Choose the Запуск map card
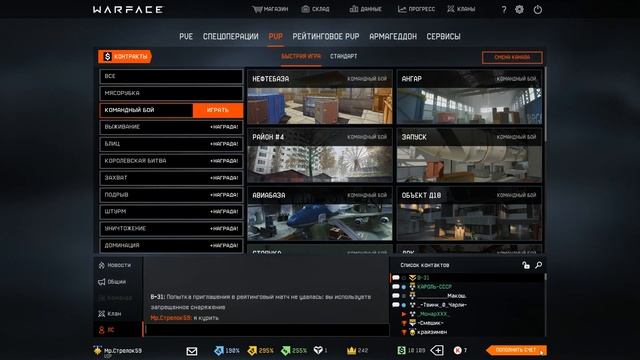This screenshot has width=640, height=360. pyautogui.click(x=469, y=155)
